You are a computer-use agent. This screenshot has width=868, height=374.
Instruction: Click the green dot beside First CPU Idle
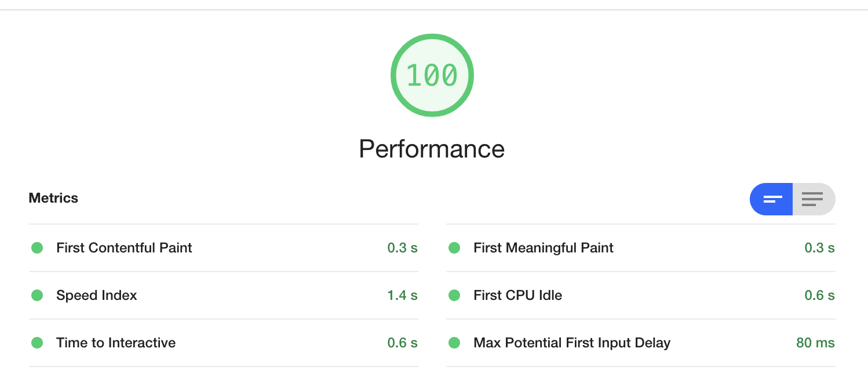click(454, 295)
